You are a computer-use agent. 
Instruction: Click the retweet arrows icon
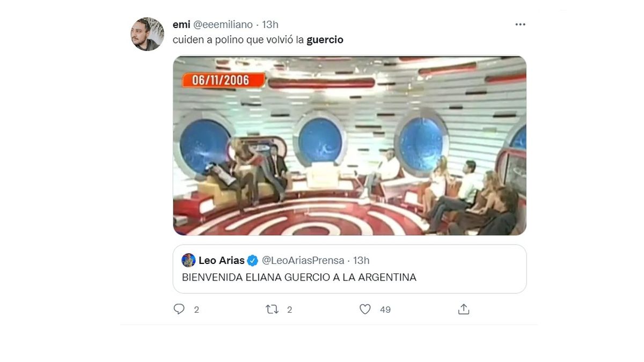click(272, 309)
